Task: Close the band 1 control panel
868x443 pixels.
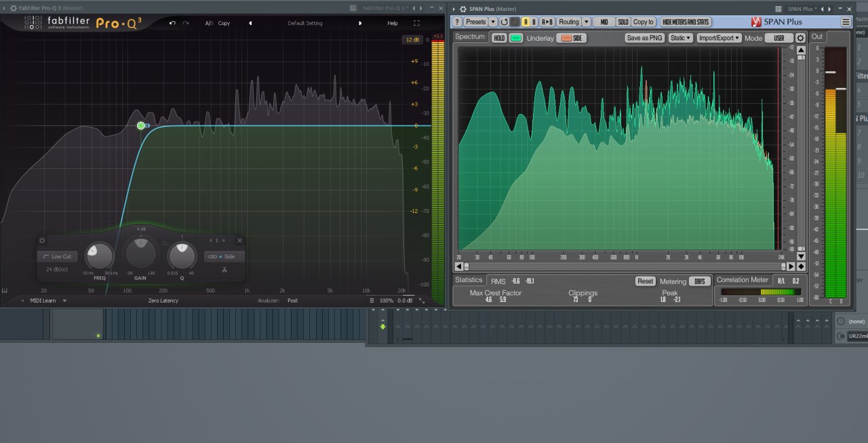Action: coord(239,241)
